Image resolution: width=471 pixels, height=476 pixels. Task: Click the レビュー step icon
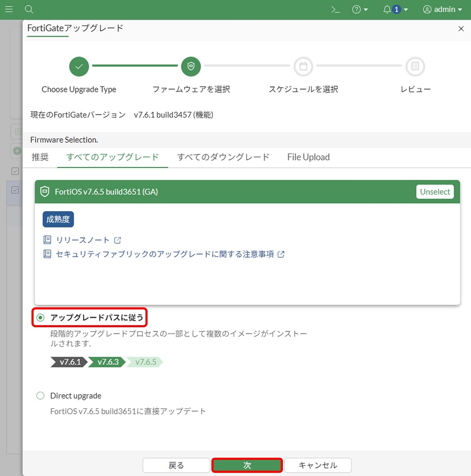click(x=415, y=66)
